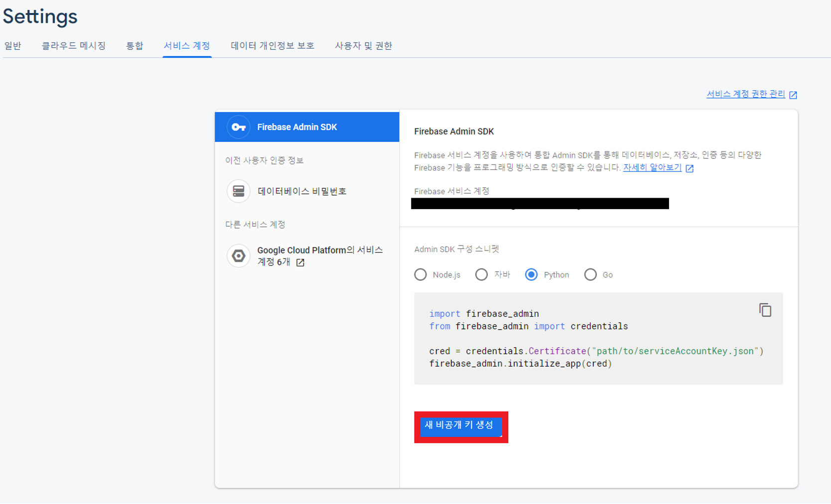The width and height of the screenshot is (831, 504).
Task: Select the 서비스 계정 tab
Action: pos(187,46)
